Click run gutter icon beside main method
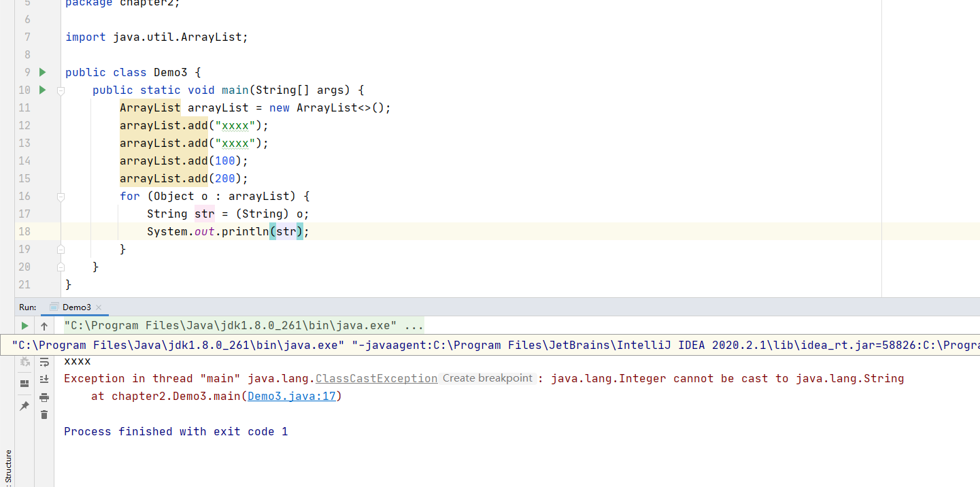980x487 pixels. (x=42, y=90)
